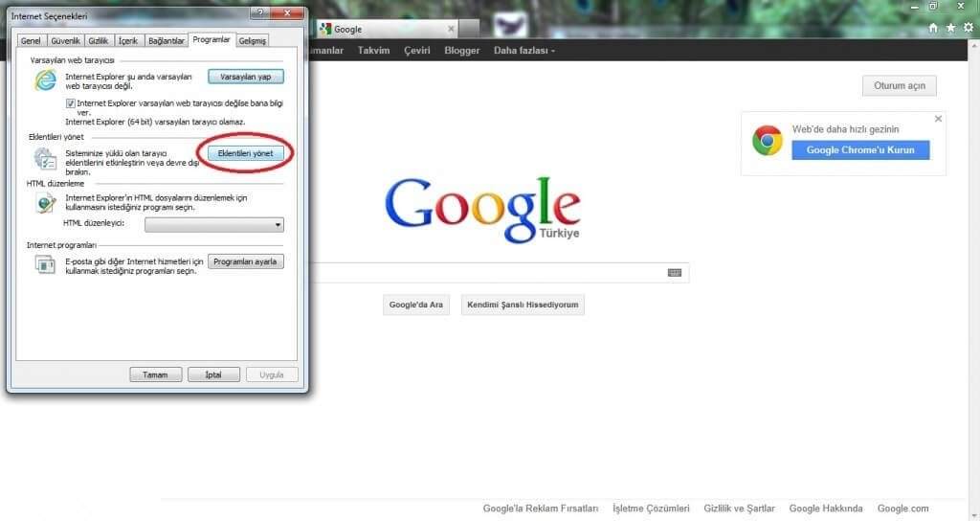Open the tools gear icon in browser
This screenshot has width=980, height=521.
969,28
